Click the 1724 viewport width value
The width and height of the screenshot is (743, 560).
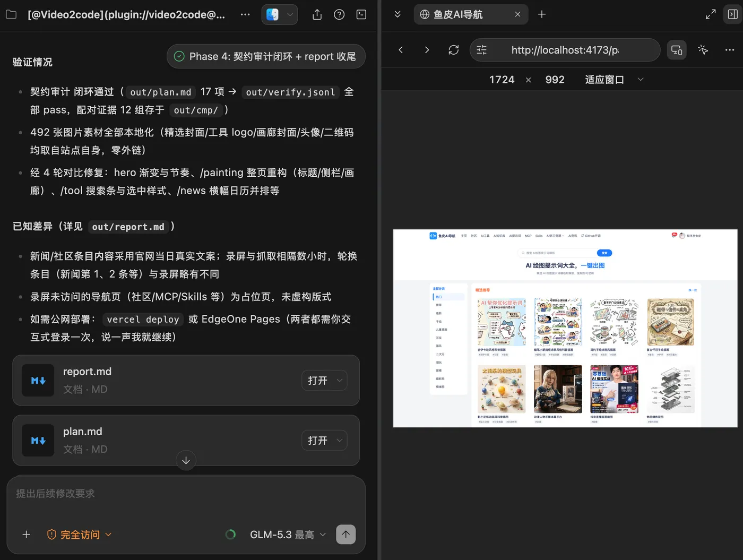(x=502, y=80)
